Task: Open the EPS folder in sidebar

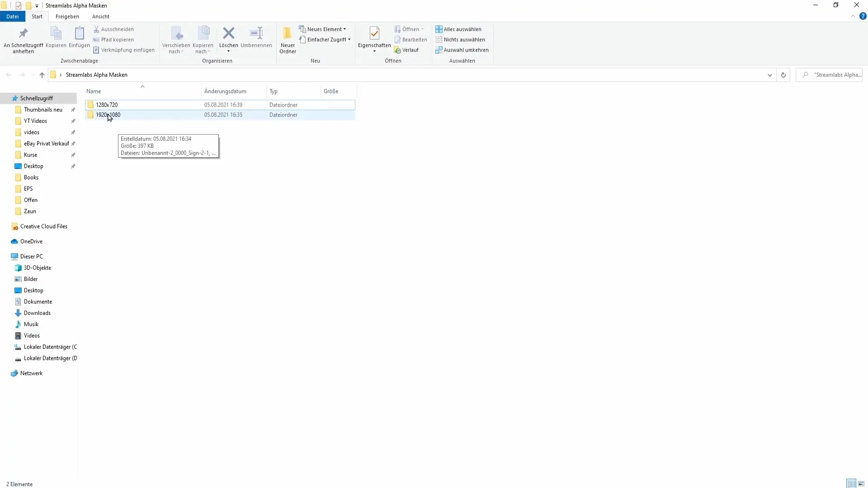Action: (28, 189)
